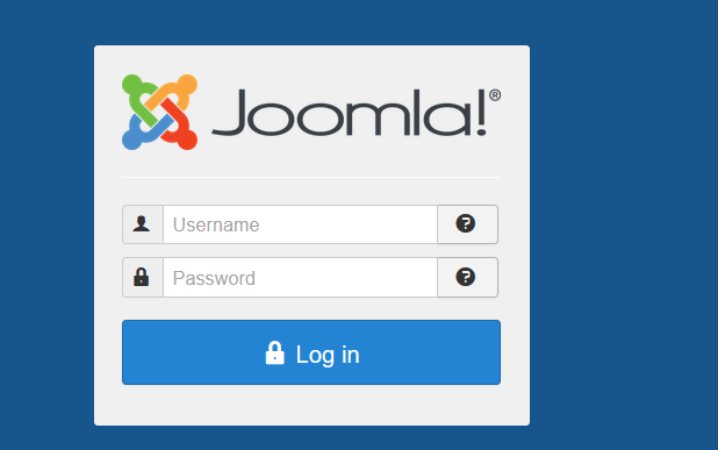Image resolution: width=719 pixels, height=450 pixels.
Task: Click the blue Log in button
Action: click(x=311, y=352)
